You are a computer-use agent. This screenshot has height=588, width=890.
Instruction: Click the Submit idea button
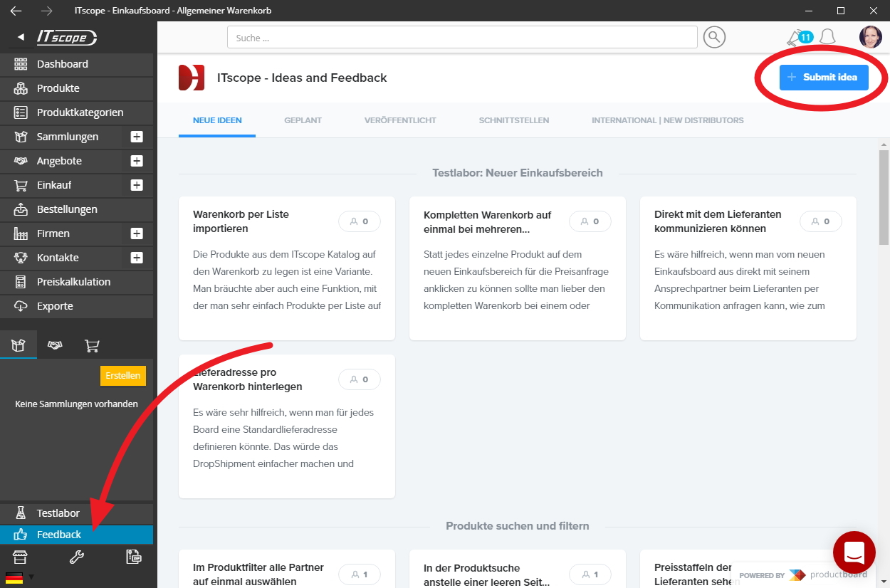click(x=824, y=77)
